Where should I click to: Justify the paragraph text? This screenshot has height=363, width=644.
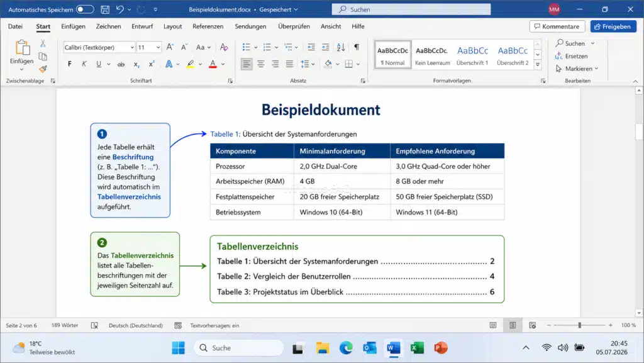pos(289,64)
